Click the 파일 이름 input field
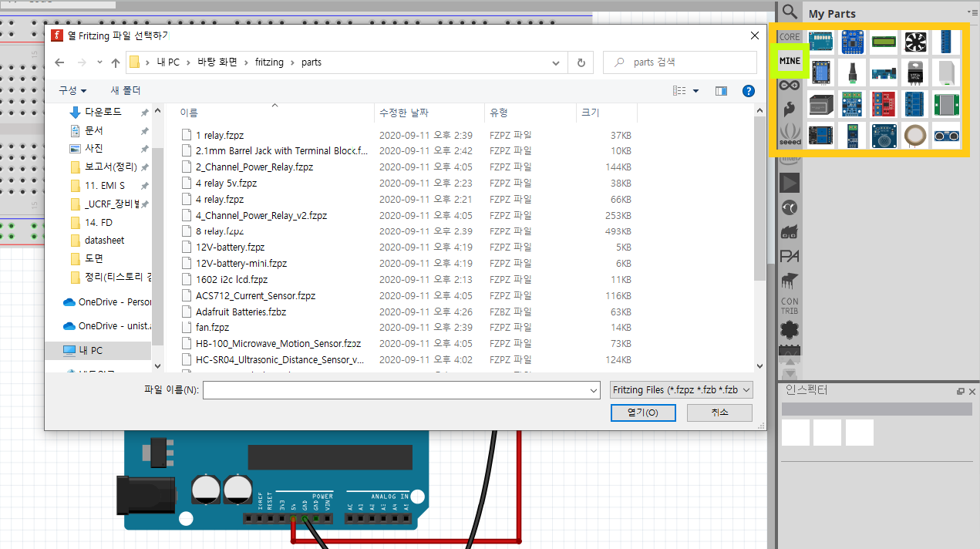The width and height of the screenshot is (980, 549). pyautogui.click(x=402, y=391)
